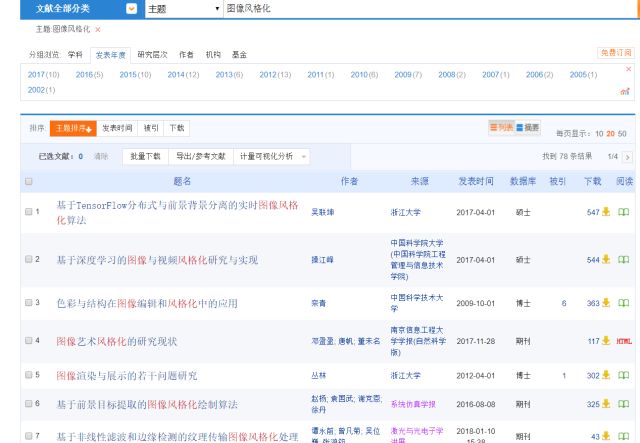This screenshot has height=443, width=640.
Task: Open paper 色彩与结构在图像编辑和风格化中的应用
Action: click(147, 303)
